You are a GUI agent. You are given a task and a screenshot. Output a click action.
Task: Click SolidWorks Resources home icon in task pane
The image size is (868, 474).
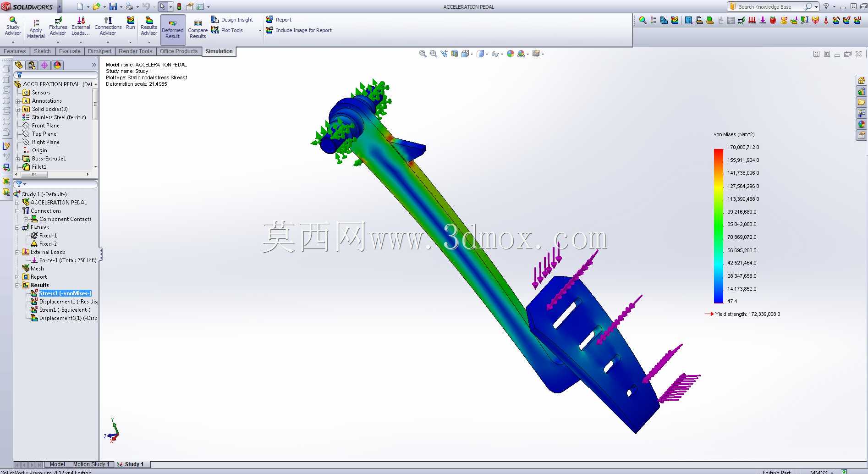tap(861, 80)
